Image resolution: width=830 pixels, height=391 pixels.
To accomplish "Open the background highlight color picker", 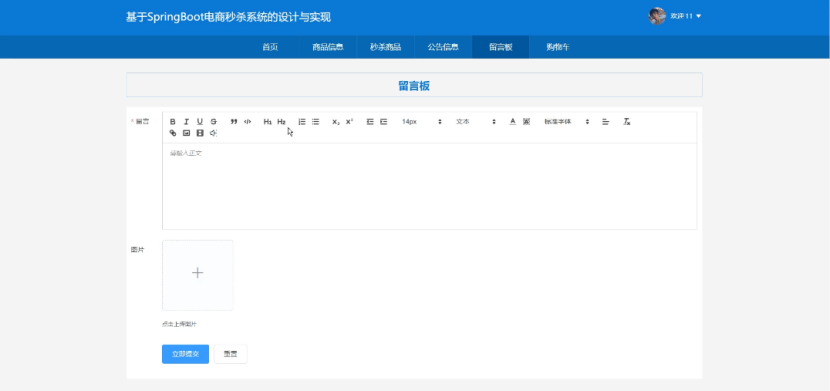I will click(526, 122).
